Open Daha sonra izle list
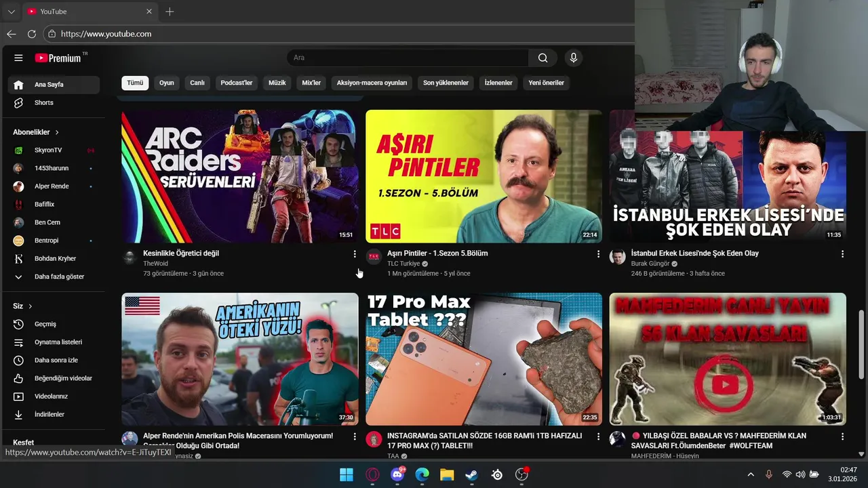The height and width of the screenshot is (488, 868). pos(54,361)
